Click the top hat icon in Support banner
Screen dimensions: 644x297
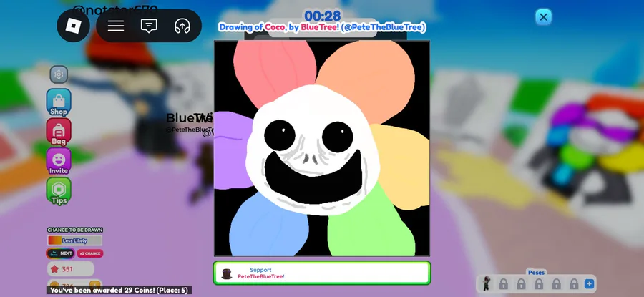226,274
